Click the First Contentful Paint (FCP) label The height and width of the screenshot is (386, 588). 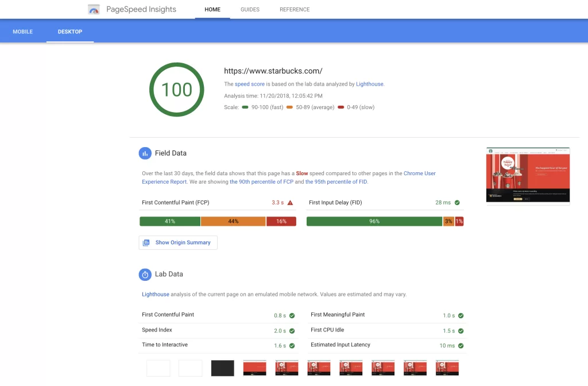(x=176, y=203)
